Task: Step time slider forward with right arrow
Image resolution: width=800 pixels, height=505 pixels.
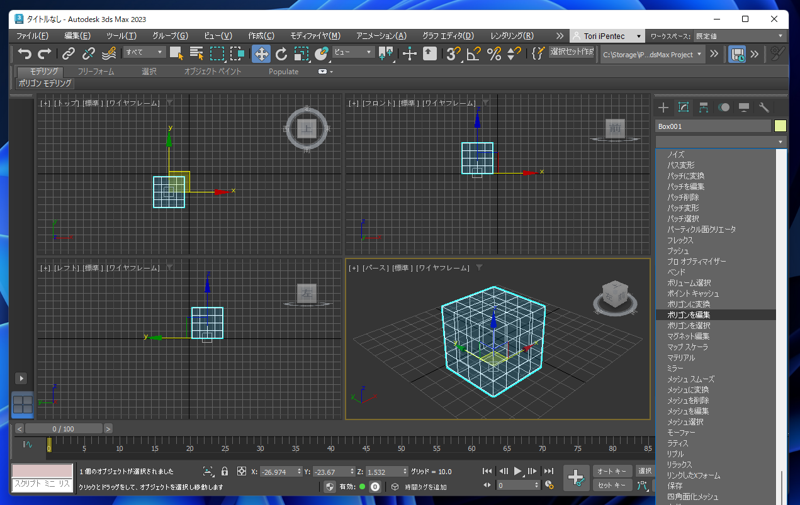Action: (x=108, y=429)
